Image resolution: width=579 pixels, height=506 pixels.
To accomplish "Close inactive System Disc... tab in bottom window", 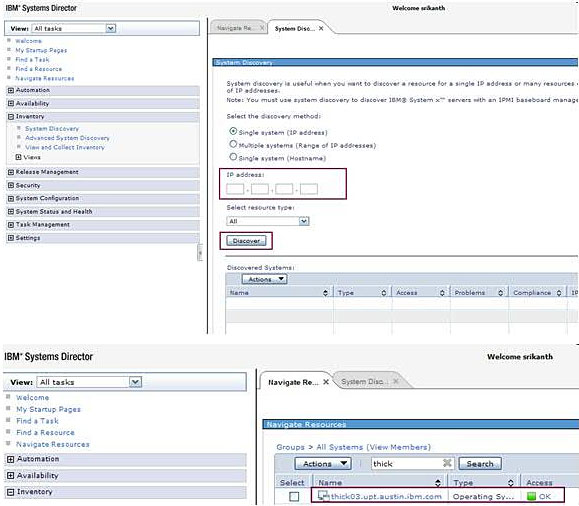I will click(395, 381).
